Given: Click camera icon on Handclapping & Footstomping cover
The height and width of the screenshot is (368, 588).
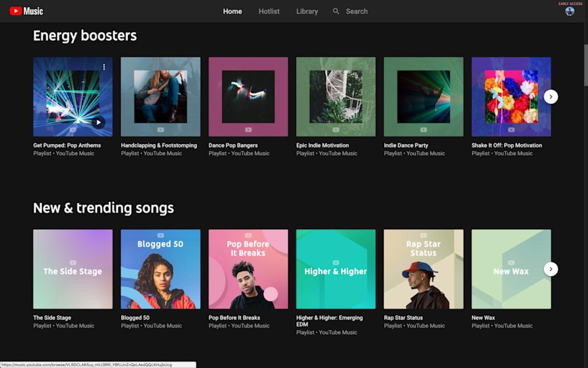Looking at the screenshot, I should [160, 129].
